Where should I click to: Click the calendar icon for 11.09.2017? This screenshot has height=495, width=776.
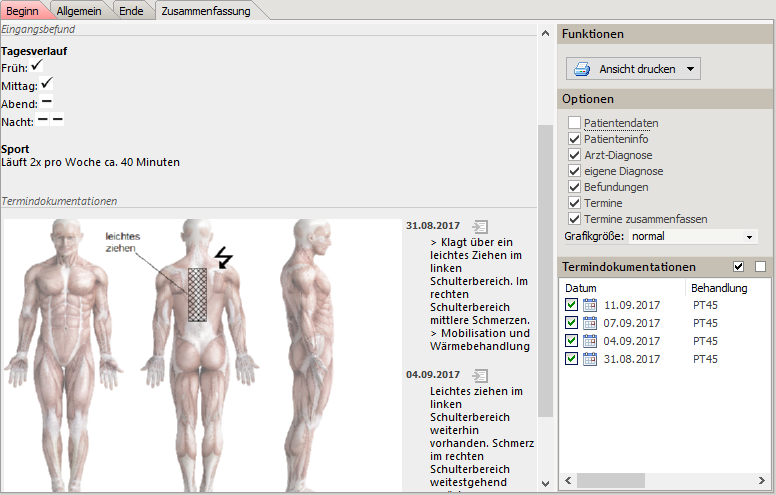590,305
